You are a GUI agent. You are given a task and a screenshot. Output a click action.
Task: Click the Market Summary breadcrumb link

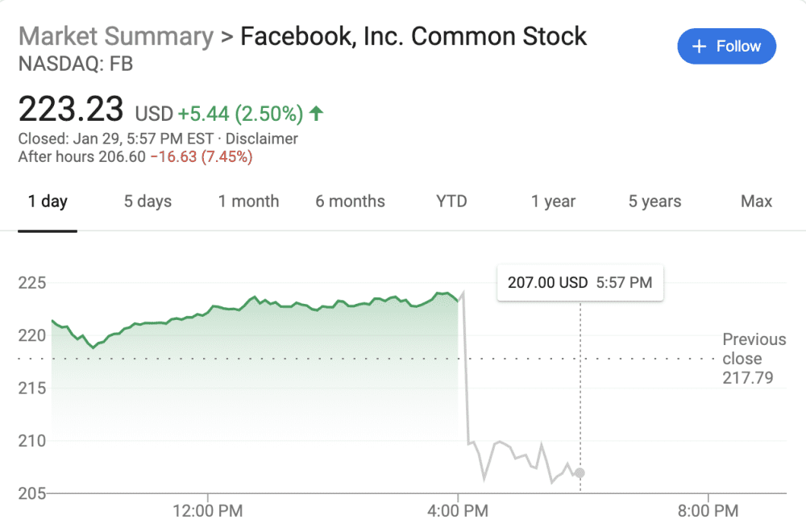click(x=115, y=36)
